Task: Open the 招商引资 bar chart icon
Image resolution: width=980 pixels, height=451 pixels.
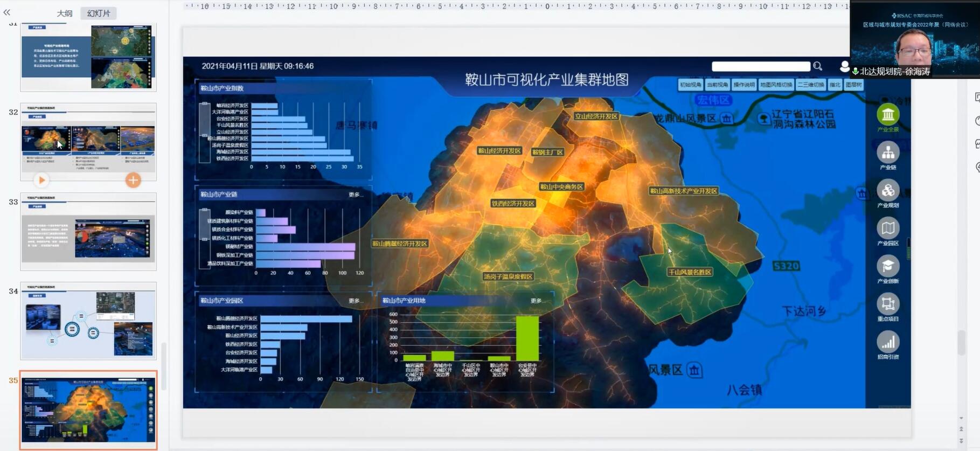Action: click(888, 342)
